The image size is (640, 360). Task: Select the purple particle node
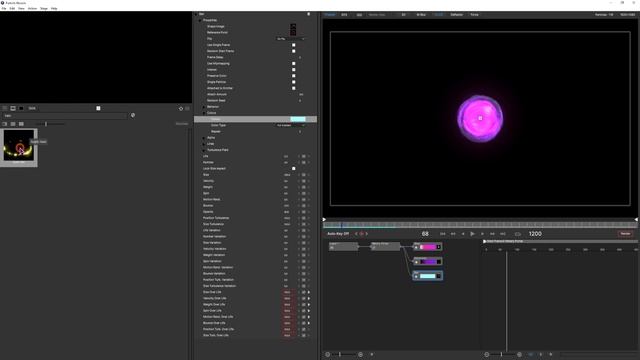point(427,262)
